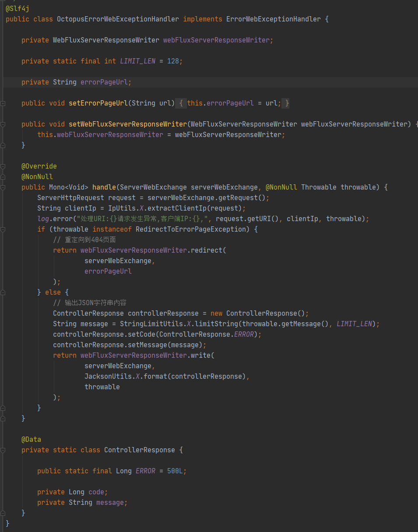The height and width of the screenshot is (532, 418).
Task: Collapse the ControllerResponse inner class fold marker
Action: pos(3,450)
